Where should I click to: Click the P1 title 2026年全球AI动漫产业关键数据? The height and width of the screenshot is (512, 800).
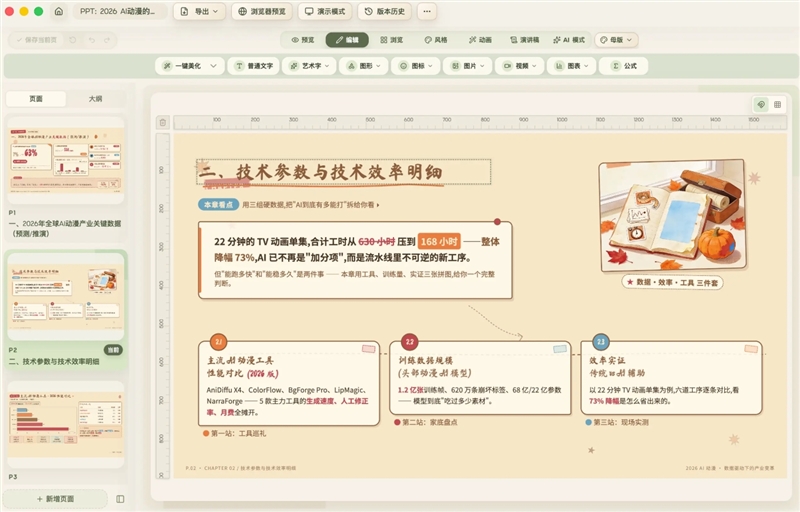(x=65, y=228)
